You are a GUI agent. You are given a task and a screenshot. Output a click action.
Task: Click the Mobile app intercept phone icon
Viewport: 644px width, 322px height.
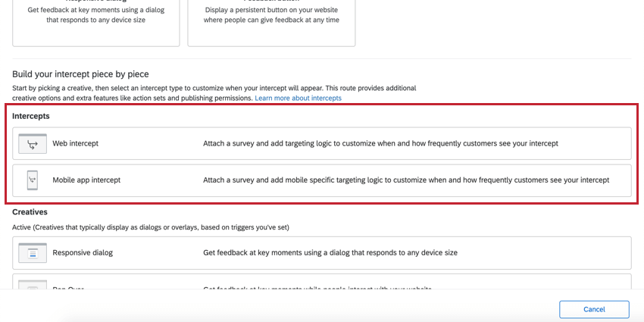33,180
